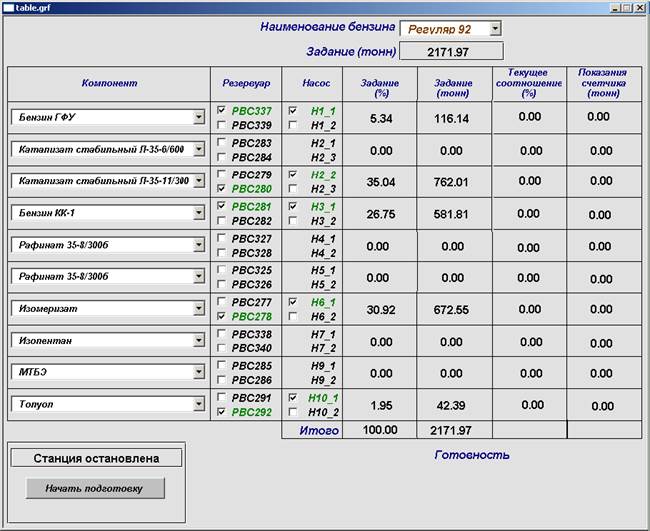Open the Бензин КК-1 component dropdown

coord(198,214)
